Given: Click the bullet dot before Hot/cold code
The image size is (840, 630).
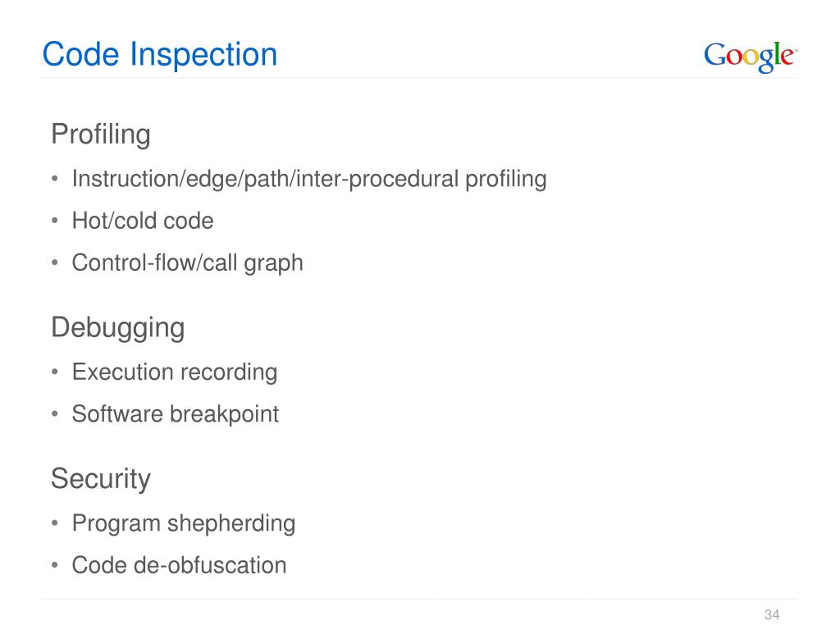Looking at the screenshot, I should click(55, 221).
